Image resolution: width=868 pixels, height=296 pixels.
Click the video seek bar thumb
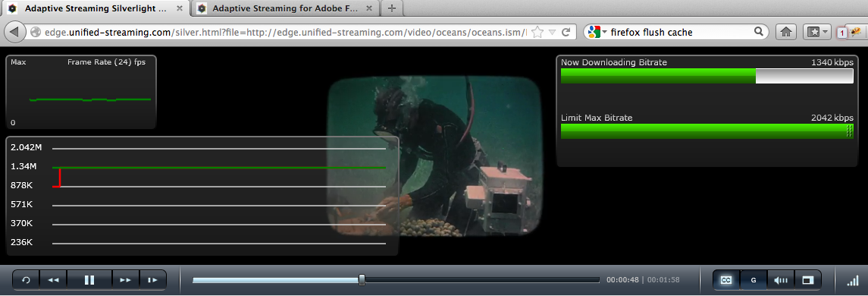(362, 280)
